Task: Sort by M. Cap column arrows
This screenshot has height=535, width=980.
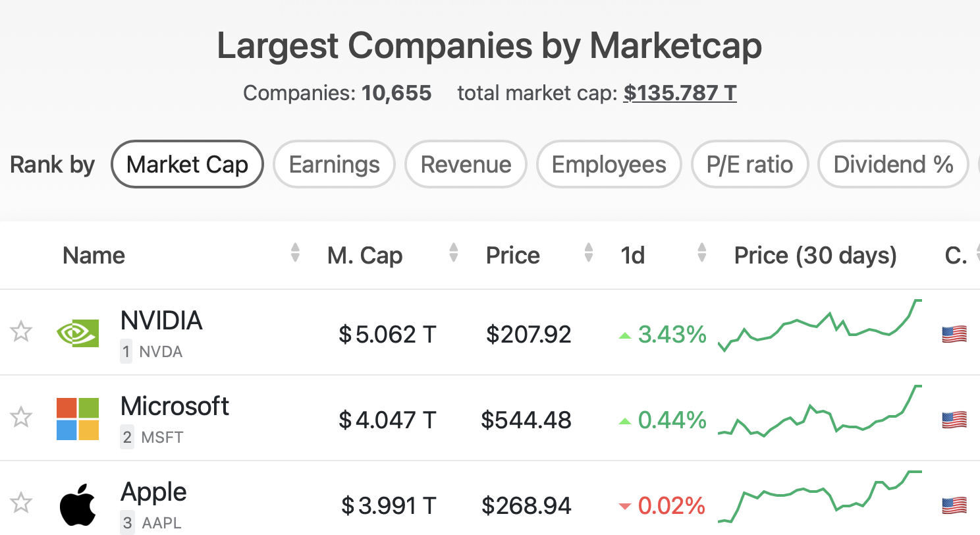Action: click(453, 253)
